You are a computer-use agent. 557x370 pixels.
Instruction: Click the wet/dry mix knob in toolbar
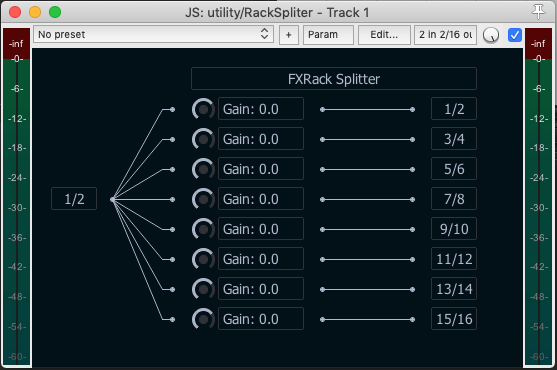[x=491, y=35]
